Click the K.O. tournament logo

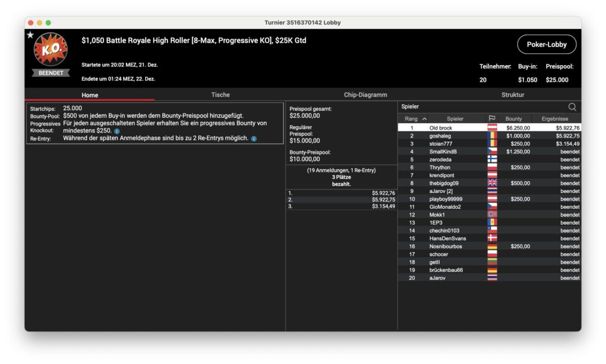[51, 50]
